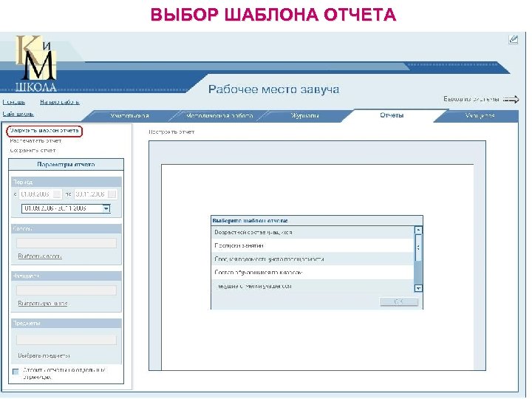Click the Выберите шаблон отчета dialog title
Viewport: 532px width, 399px height.
(250, 220)
